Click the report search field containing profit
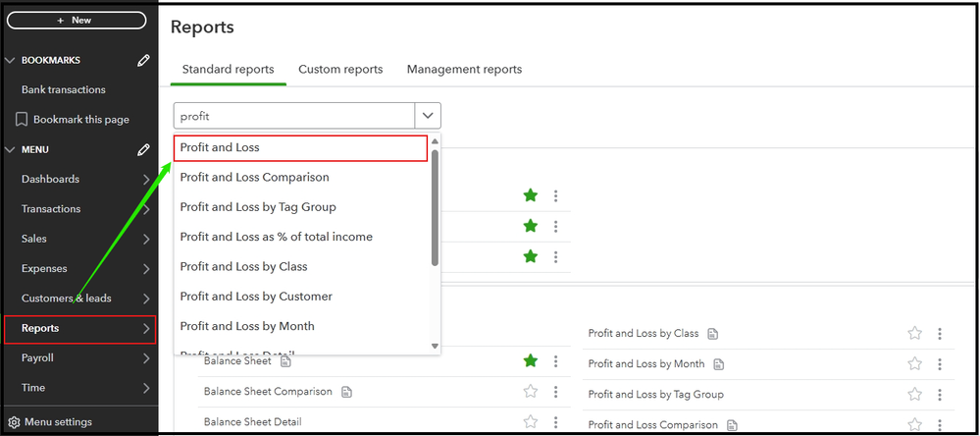This screenshot has height=436, width=980. [x=294, y=116]
